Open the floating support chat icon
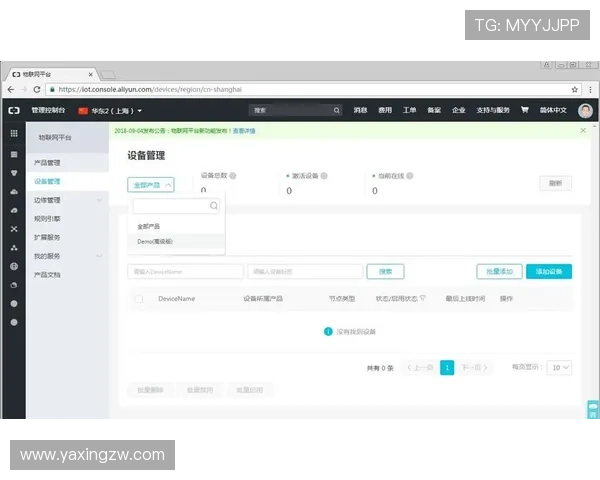This screenshot has height=480, width=600. pos(593,410)
